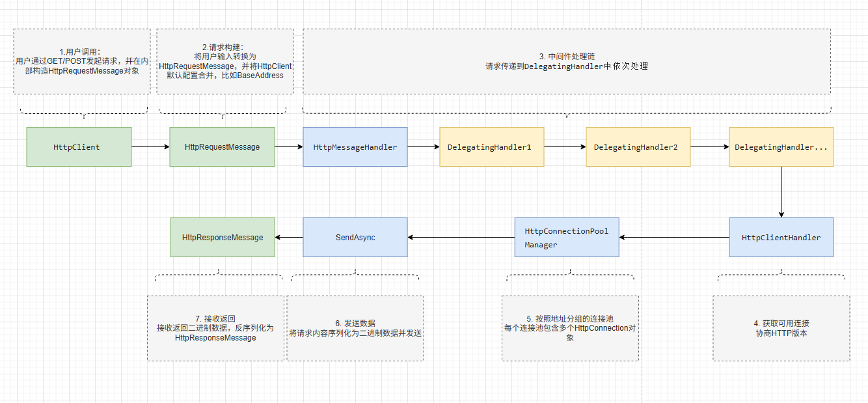Click the arrow between HttpClient and HttpRequestMessage
This screenshot has width=868, height=403.
pyautogui.click(x=150, y=146)
